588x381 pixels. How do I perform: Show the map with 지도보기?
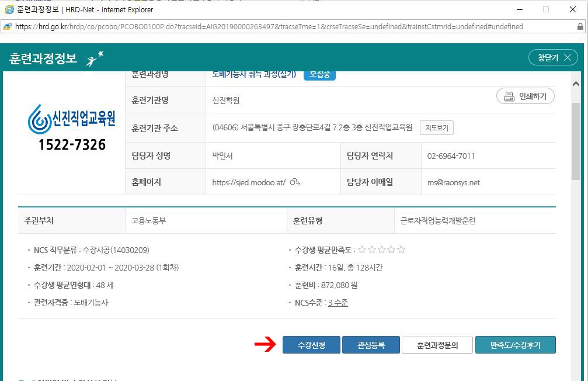click(x=436, y=127)
